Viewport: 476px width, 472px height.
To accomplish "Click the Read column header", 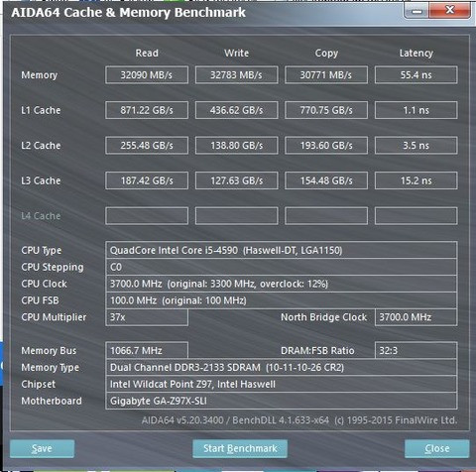I will point(147,53).
